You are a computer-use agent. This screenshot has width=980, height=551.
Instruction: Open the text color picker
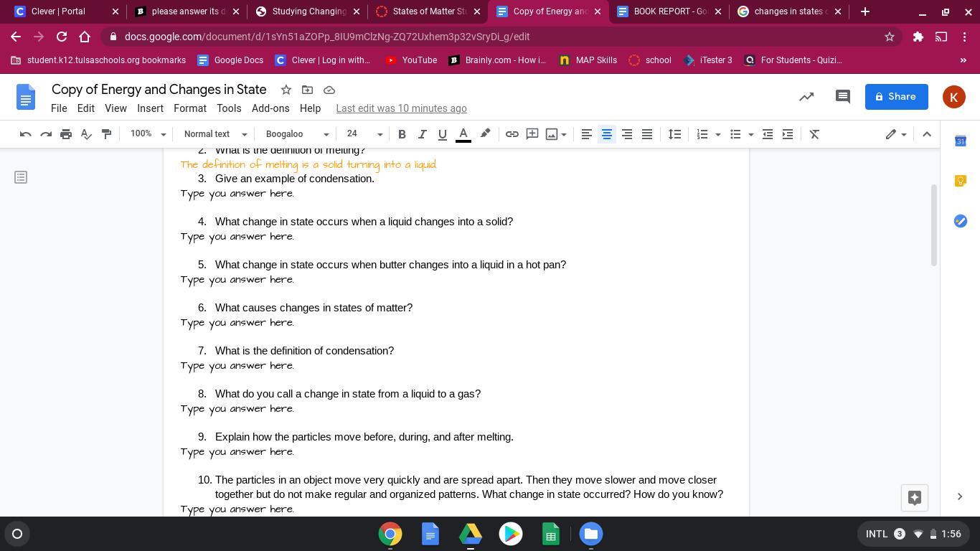tap(463, 134)
